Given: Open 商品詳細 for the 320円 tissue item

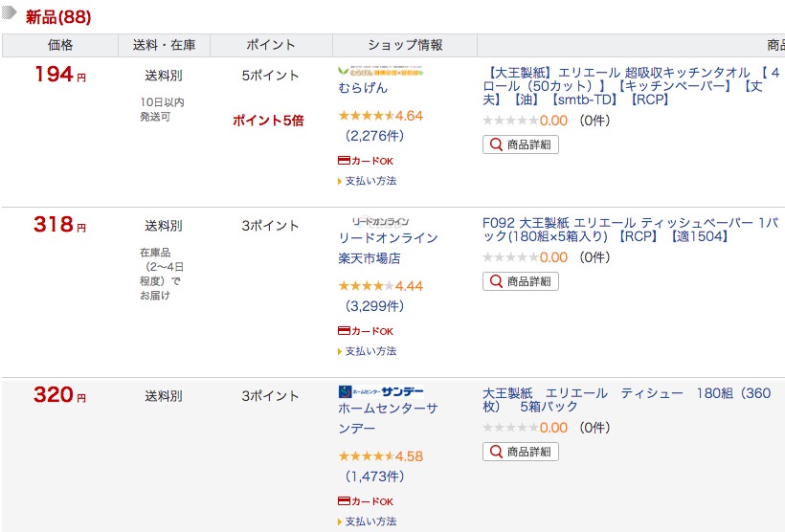Looking at the screenshot, I should tap(521, 451).
